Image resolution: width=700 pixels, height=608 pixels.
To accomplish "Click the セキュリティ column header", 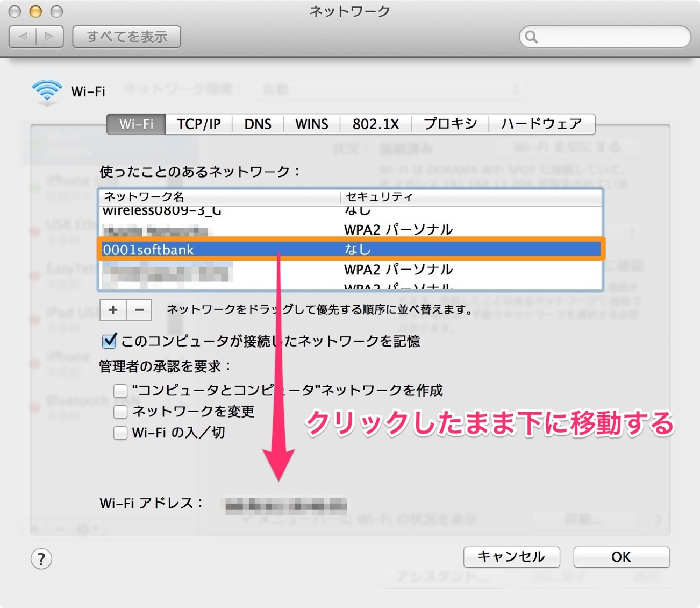I will [x=472, y=197].
